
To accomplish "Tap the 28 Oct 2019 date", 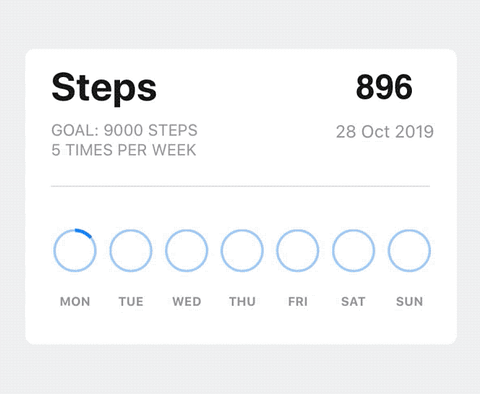I will [385, 132].
